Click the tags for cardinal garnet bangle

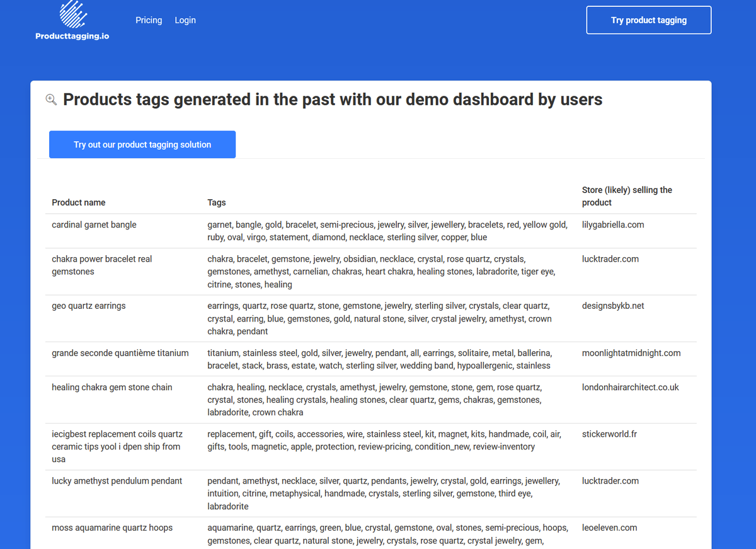click(387, 231)
